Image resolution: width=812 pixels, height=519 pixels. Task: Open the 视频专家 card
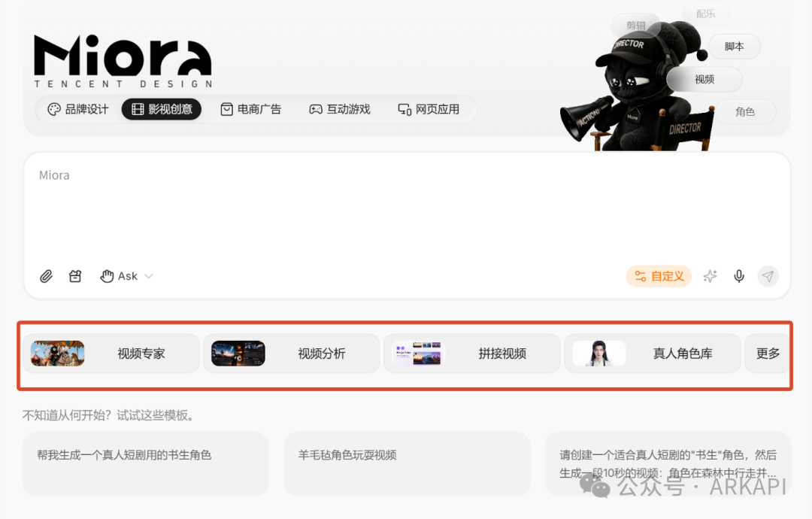coord(111,354)
